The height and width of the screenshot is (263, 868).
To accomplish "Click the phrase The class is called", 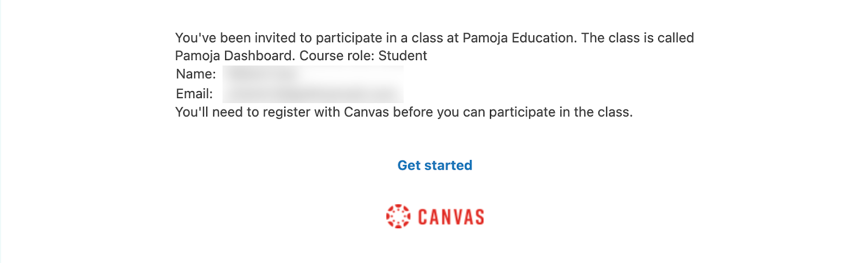I will pyautogui.click(x=637, y=38).
